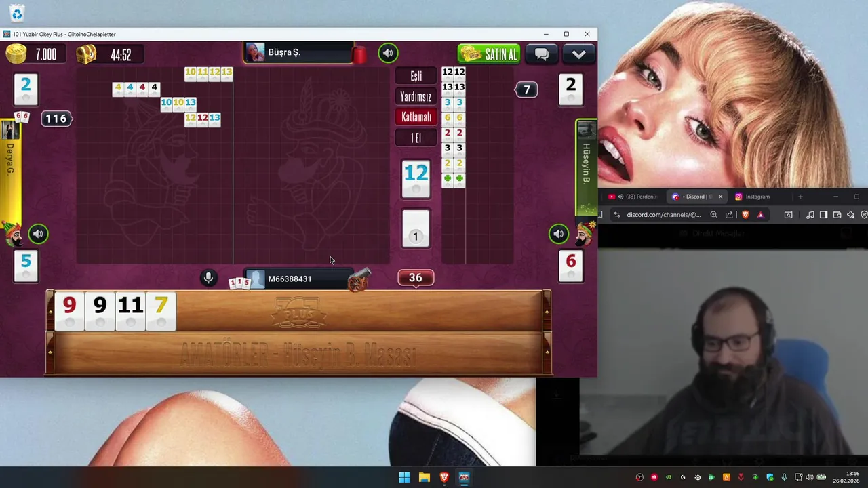Pick the black 11 tile on rack

click(x=130, y=312)
